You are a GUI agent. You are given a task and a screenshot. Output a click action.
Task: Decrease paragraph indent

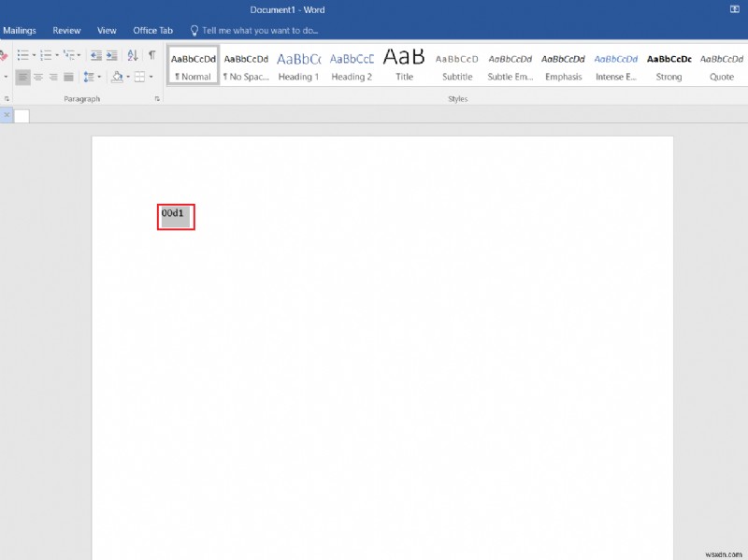(96, 55)
